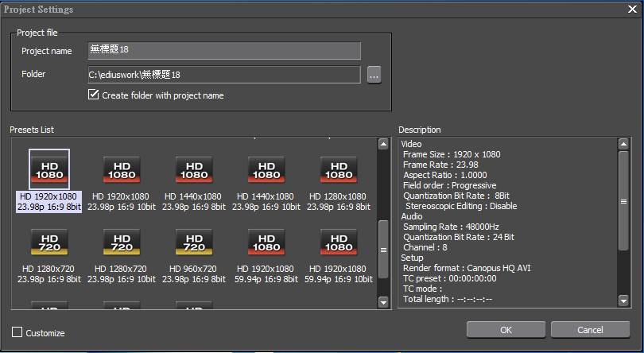Click the Presets List scrollbar thumb
The width and height of the screenshot is (644, 353).
[383, 249]
